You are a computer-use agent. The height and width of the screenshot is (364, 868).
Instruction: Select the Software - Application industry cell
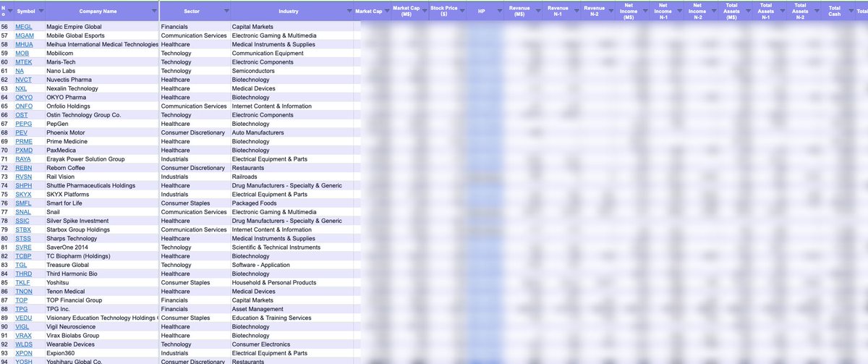(291, 265)
